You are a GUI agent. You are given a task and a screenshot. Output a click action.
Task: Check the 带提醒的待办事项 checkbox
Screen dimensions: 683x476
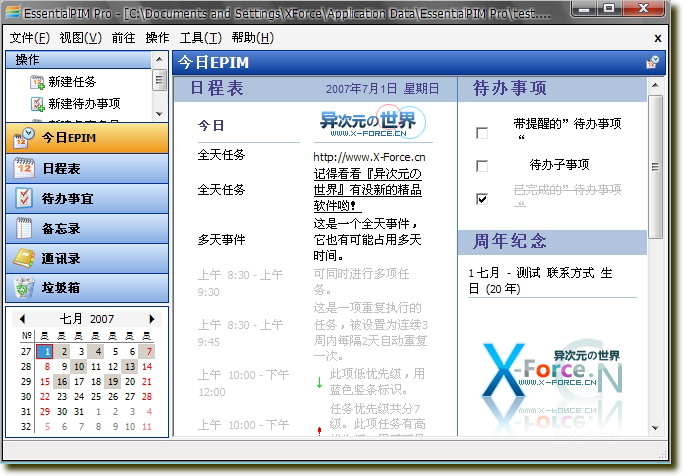click(x=483, y=133)
